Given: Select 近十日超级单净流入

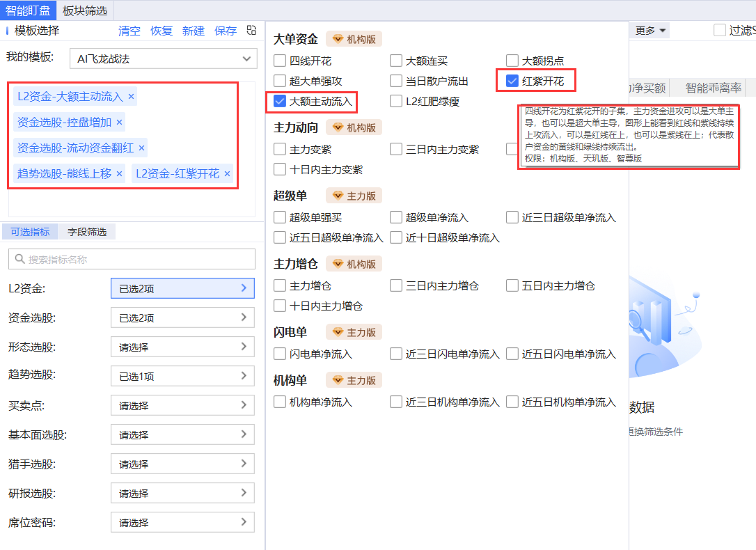Looking at the screenshot, I should pos(396,237).
